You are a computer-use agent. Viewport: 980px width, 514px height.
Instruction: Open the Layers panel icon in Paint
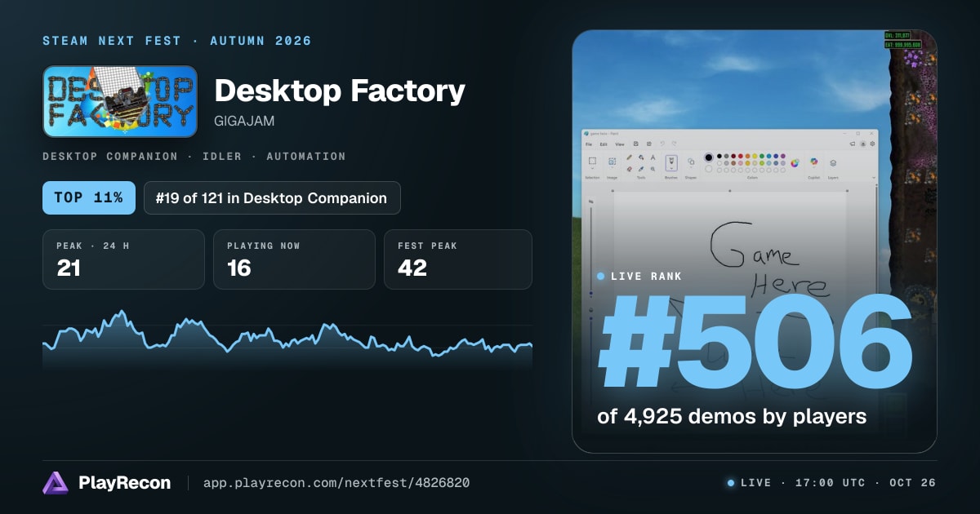tap(833, 163)
